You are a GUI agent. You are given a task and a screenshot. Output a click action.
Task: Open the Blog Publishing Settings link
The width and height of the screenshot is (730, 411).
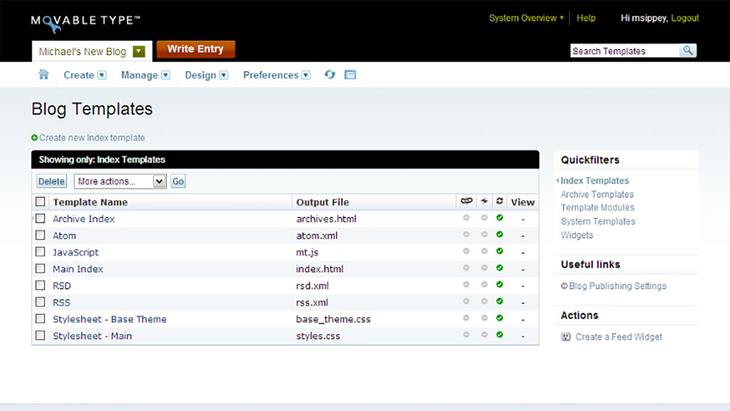click(617, 286)
